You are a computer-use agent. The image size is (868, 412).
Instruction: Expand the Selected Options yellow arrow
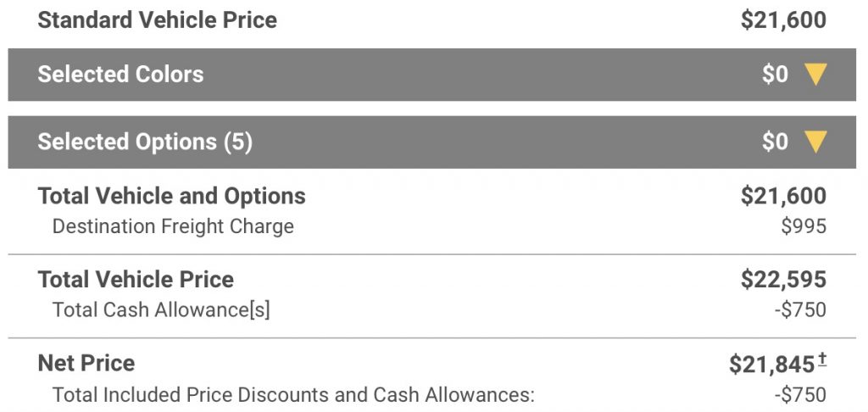click(815, 142)
